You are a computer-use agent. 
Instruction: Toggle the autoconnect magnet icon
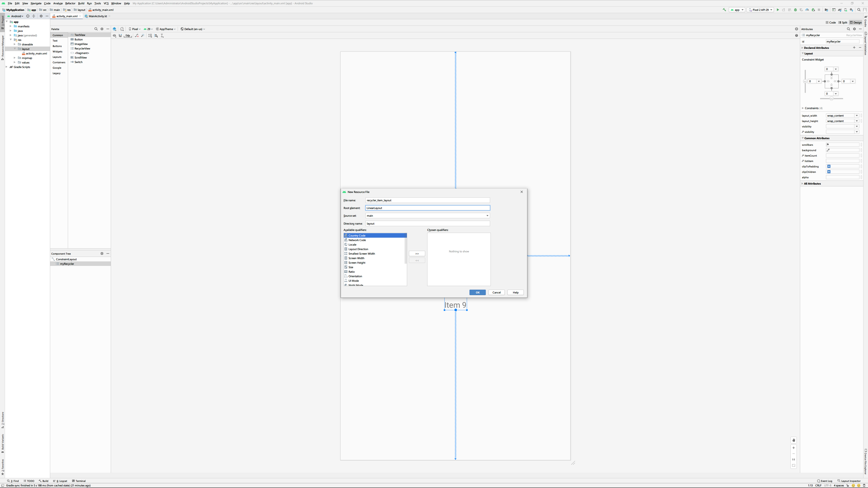pyautogui.click(x=120, y=36)
